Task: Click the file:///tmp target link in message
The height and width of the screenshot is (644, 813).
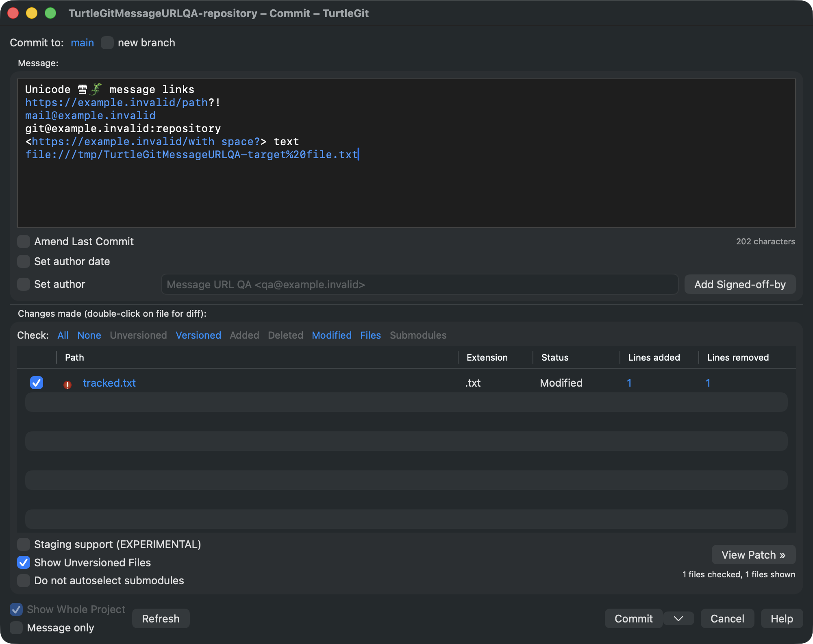Action: (191, 154)
